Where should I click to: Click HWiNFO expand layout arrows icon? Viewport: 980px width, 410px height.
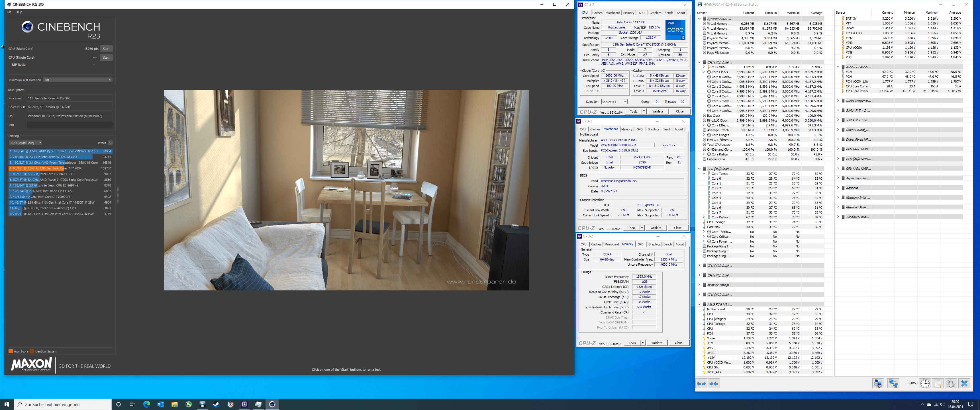[x=701, y=383]
